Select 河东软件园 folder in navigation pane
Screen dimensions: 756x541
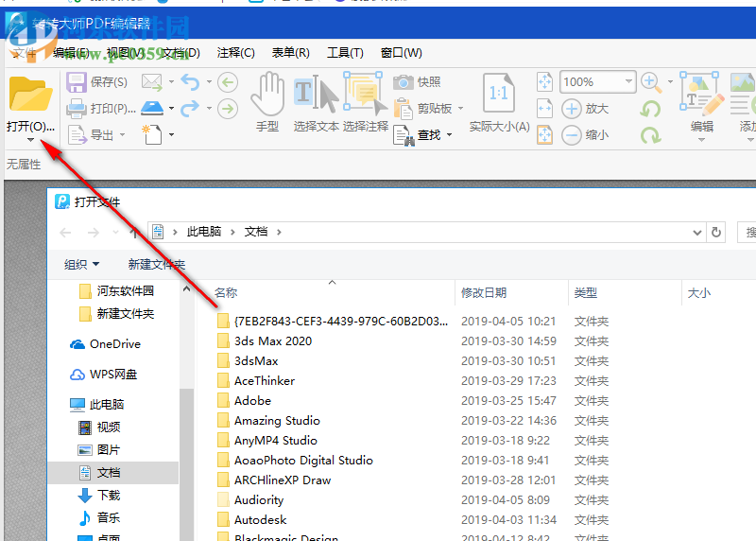[116, 291]
